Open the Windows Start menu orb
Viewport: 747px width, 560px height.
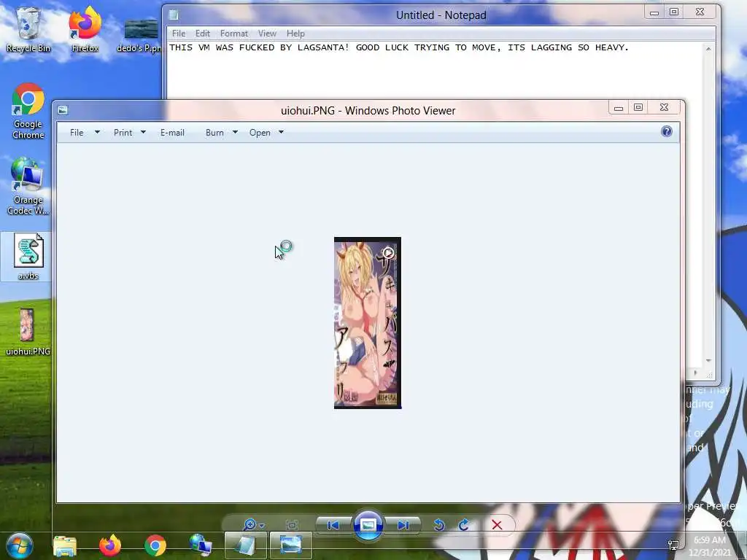tap(20, 545)
